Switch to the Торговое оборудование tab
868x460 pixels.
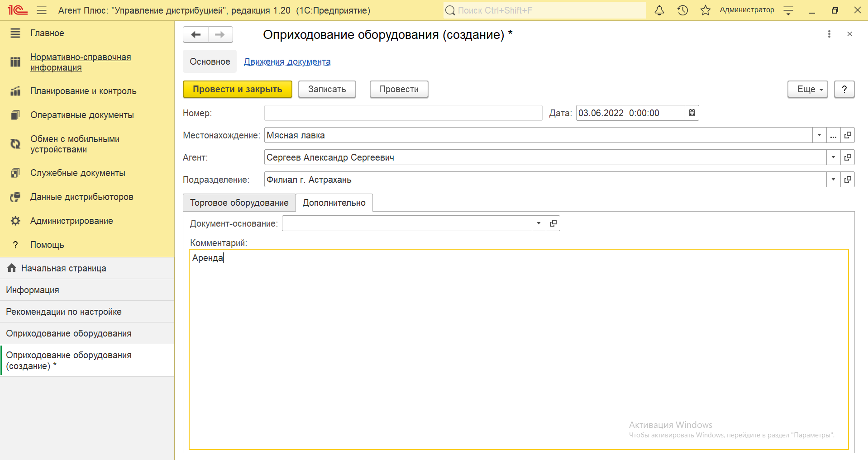tap(239, 203)
